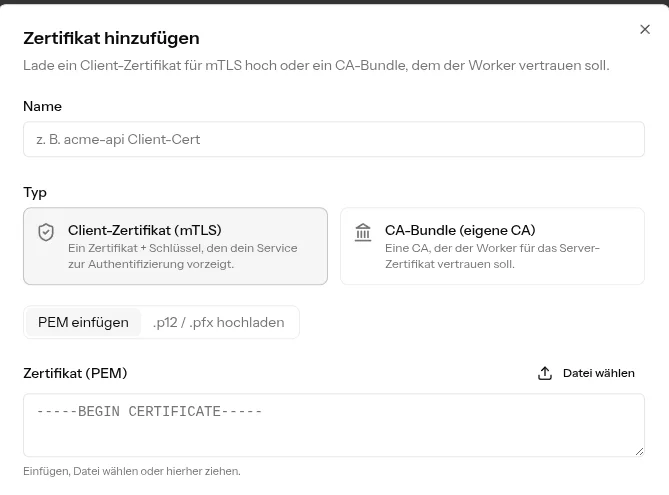Click the Zertifikat (PEM) field label
Screen dimensions: 669x495
point(75,373)
